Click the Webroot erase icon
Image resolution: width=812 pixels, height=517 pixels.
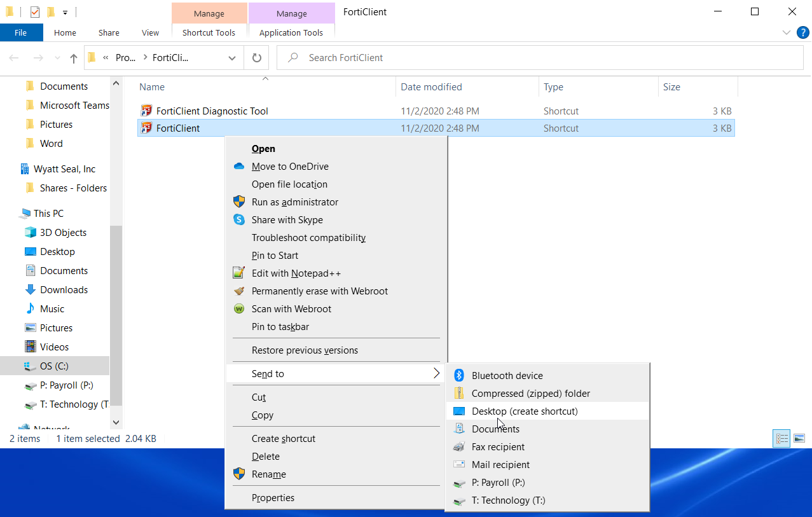point(239,291)
